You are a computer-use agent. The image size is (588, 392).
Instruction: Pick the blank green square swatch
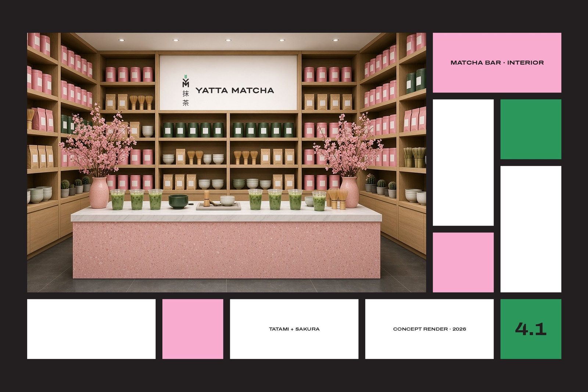pos(531,129)
